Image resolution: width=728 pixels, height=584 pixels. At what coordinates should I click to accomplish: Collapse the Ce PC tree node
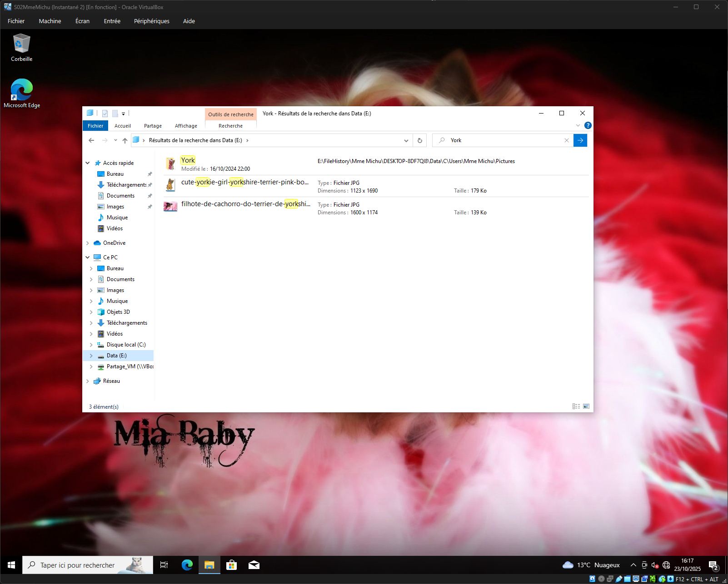point(88,257)
